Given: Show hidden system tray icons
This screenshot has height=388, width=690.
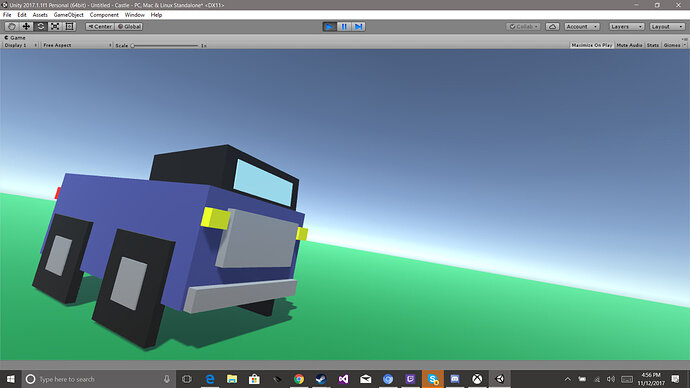Looking at the screenshot, I should coord(568,379).
